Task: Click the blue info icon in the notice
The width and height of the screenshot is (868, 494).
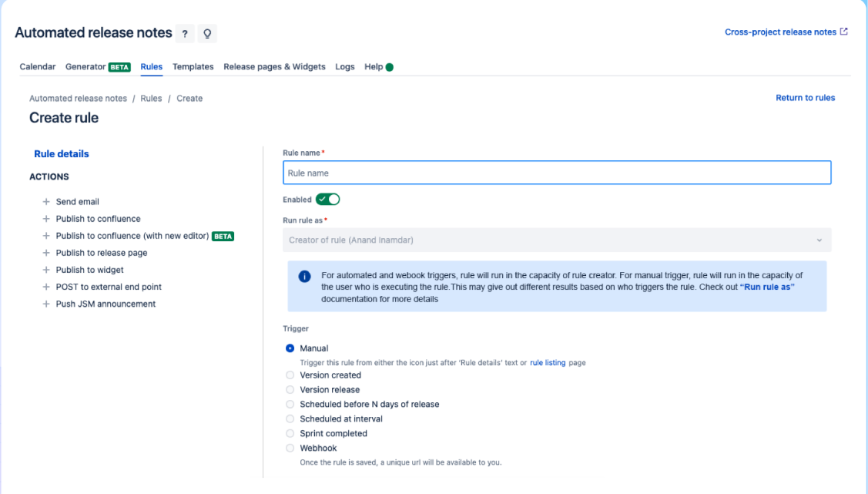Action: tap(305, 276)
